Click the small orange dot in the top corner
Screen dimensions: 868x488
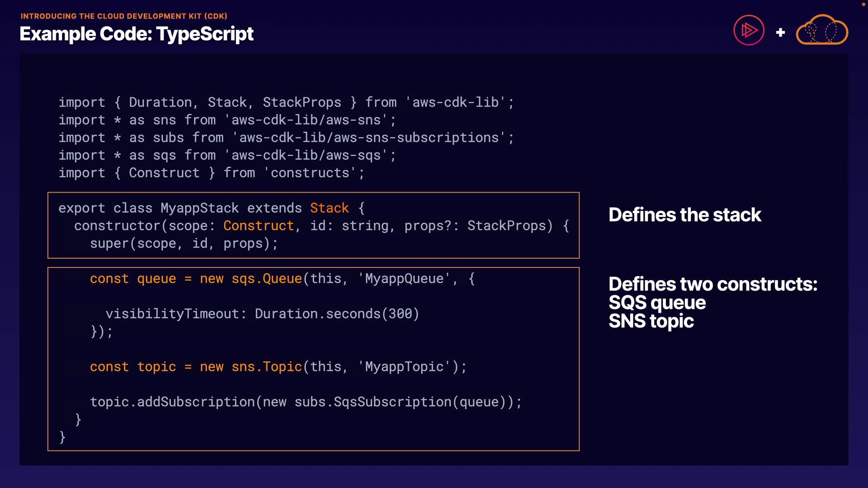(863, 4)
